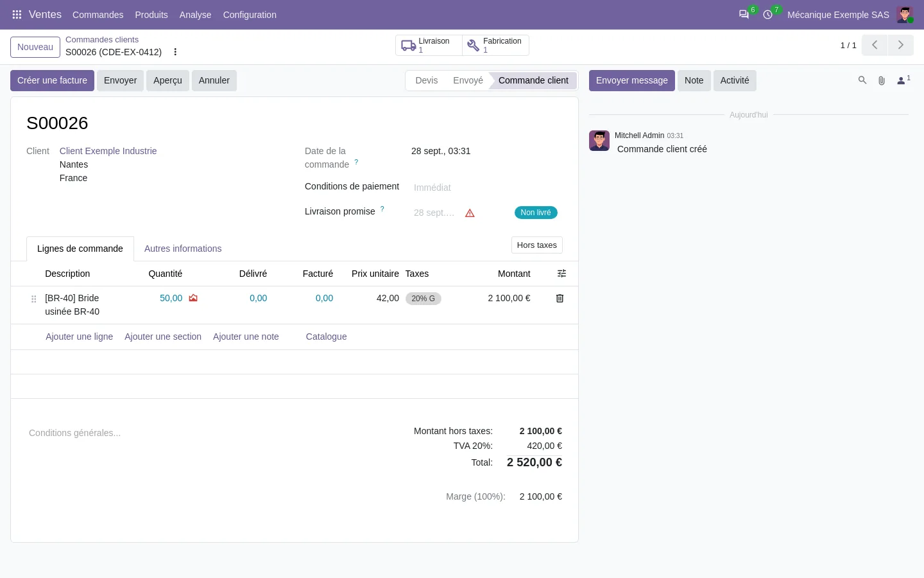
Task: Open the Livraison delivery truck smart button
Action: [x=429, y=46]
